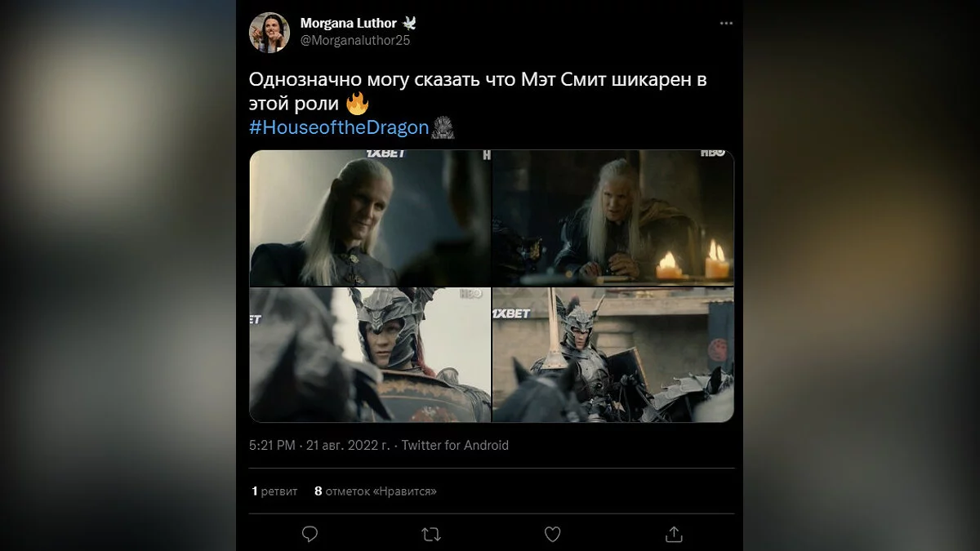
Task: Show the 8 отметок «Нравится» list
Action: point(376,491)
